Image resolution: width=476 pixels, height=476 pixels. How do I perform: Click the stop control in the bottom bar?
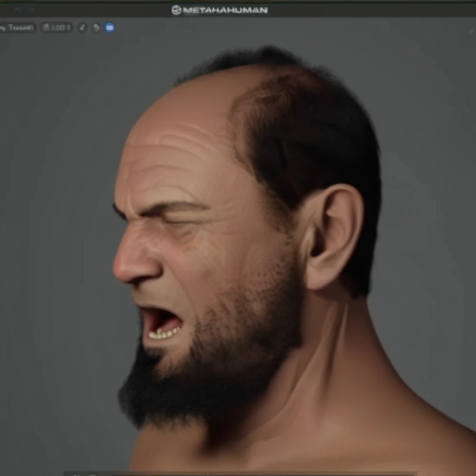[93, 475]
